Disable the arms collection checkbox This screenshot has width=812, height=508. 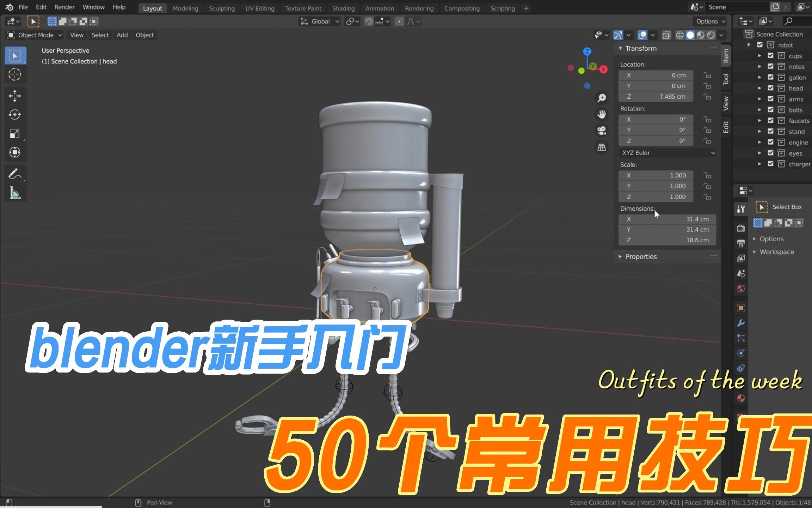coord(770,99)
